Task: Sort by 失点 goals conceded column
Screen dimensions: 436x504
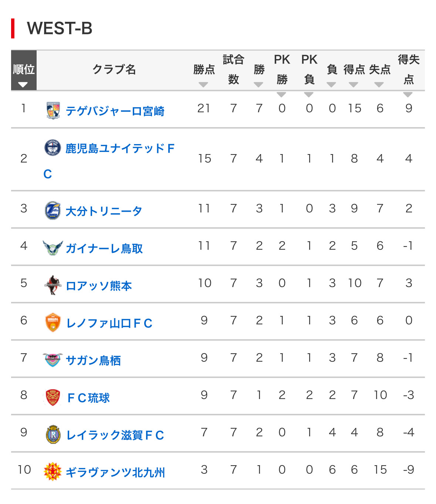Action: click(x=379, y=85)
